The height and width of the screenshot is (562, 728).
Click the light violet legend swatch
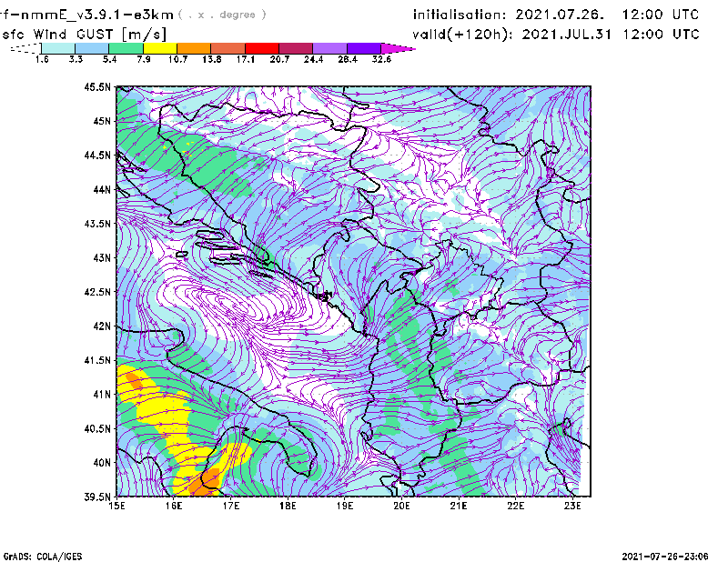(x=330, y=48)
